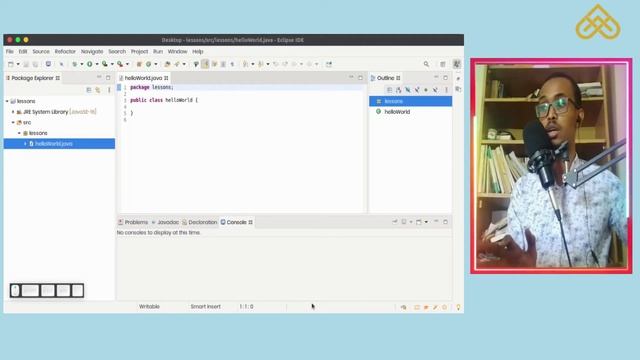This screenshot has height=360, width=640.
Task: Select helloWorld.java in Package Explorer
Action: [59, 144]
